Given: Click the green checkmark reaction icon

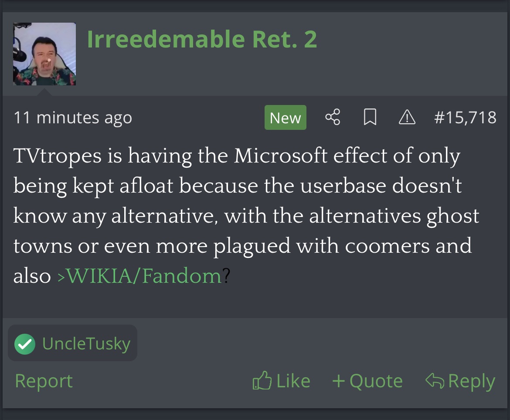Looking at the screenshot, I should click(x=25, y=344).
